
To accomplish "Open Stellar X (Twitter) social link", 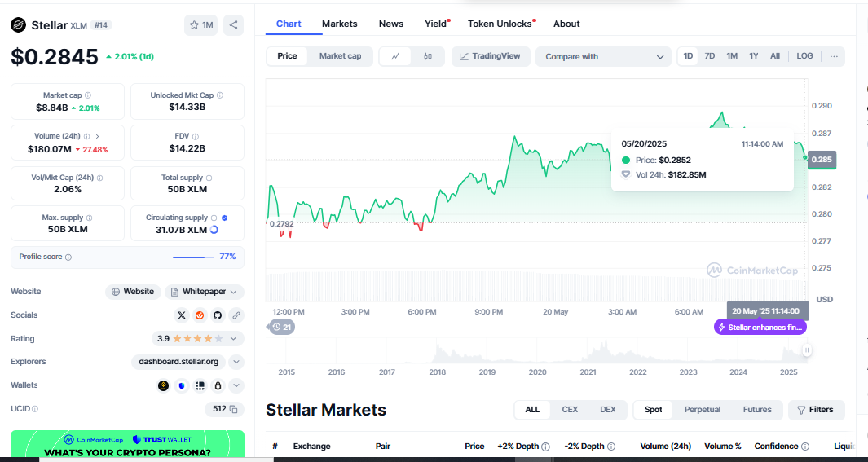I will (182, 315).
